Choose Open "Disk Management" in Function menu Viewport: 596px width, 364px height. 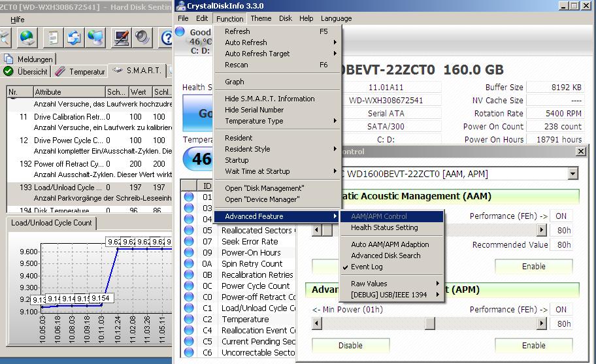click(278, 188)
